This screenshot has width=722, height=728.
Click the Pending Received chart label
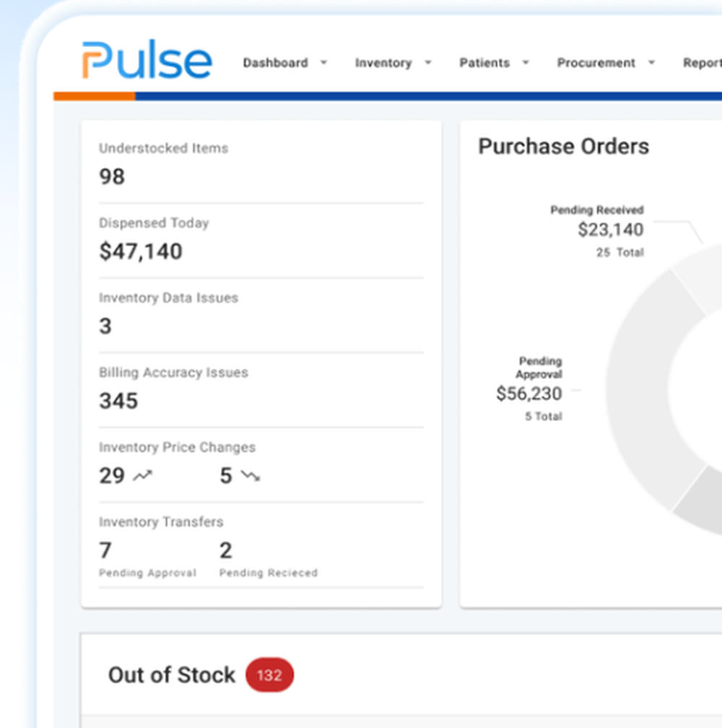(x=596, y=210)
